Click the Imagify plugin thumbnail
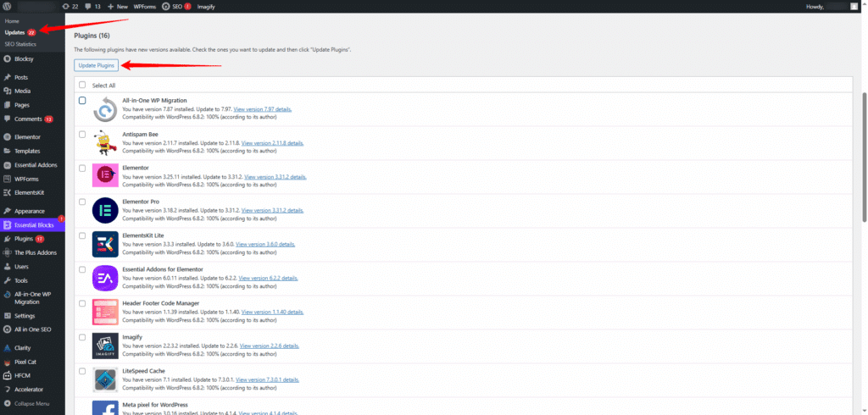Screen dimensions: 868x415 (105, 346)
